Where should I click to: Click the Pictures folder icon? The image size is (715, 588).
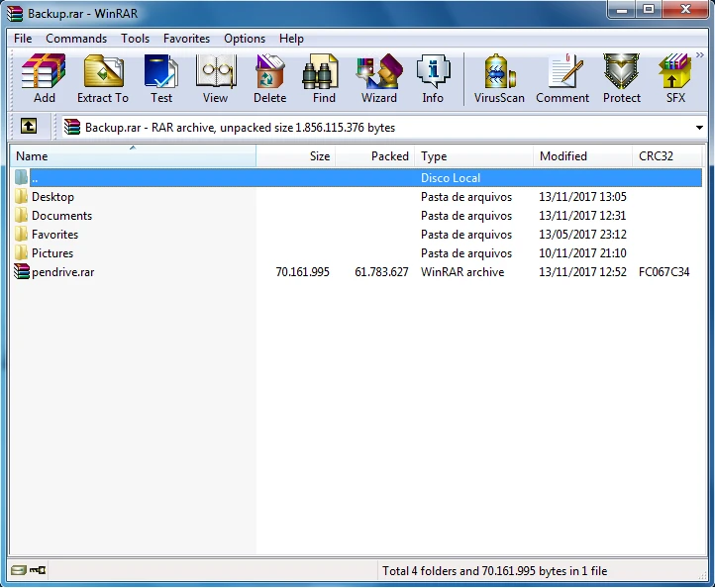pos(21,252)
